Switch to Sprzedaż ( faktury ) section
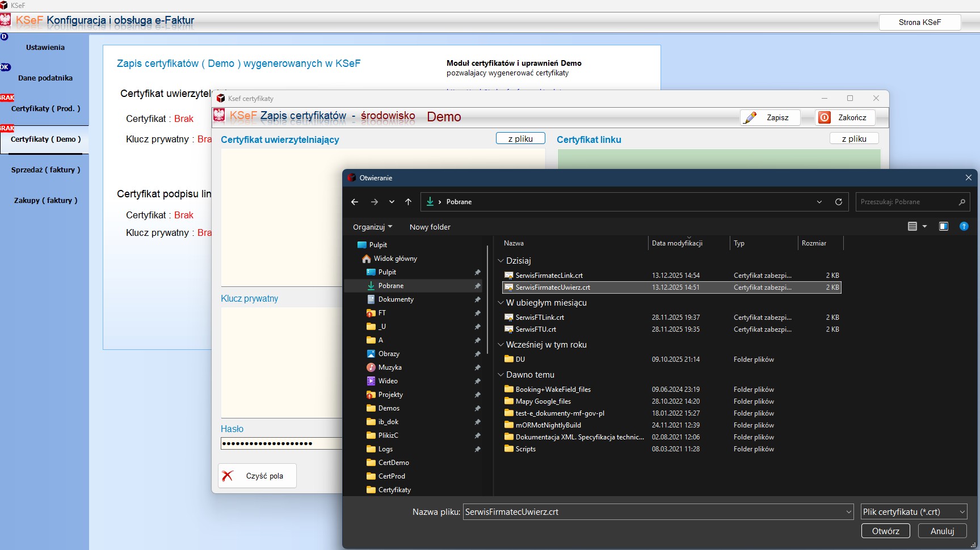The image size is (980, 550). [x=45, y=170]
